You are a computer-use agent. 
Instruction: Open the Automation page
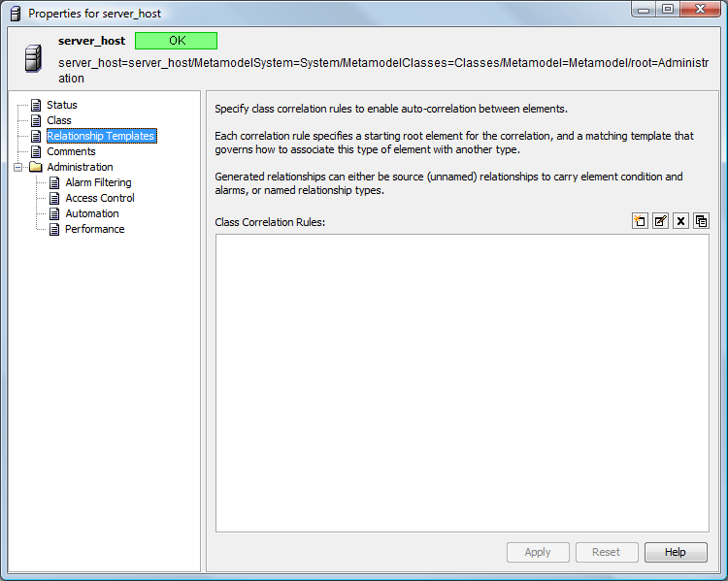tap(92, 214)
